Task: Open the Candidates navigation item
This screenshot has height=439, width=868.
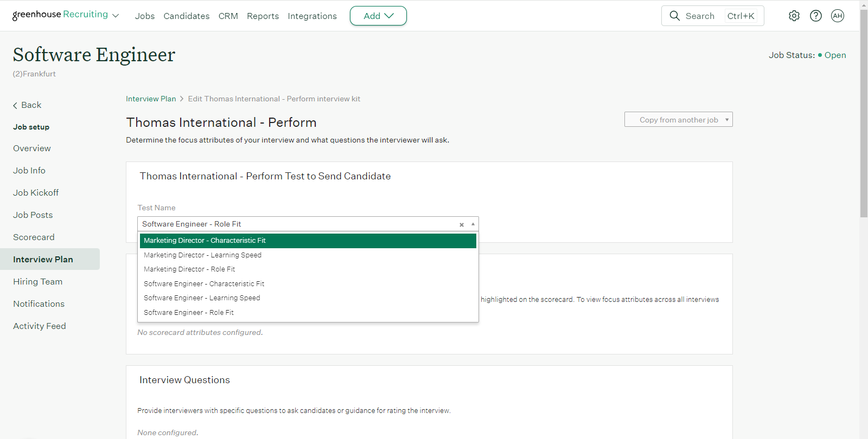Action: (x=187, y=16)
